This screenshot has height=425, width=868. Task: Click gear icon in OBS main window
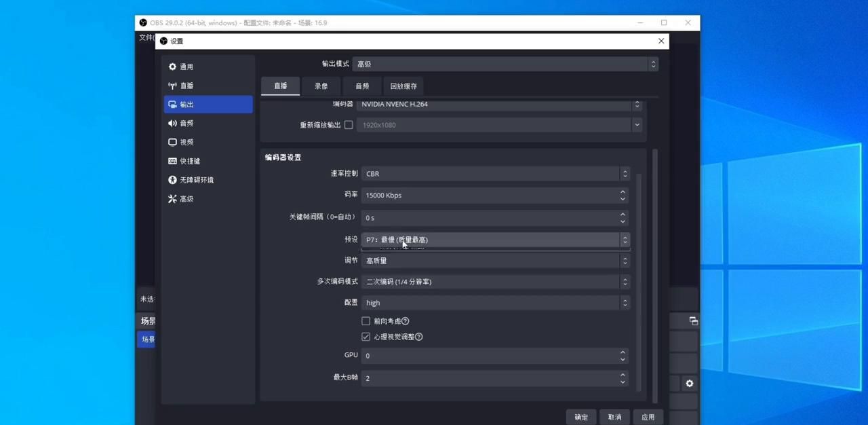pyautogui.click(x=689, y=384)
